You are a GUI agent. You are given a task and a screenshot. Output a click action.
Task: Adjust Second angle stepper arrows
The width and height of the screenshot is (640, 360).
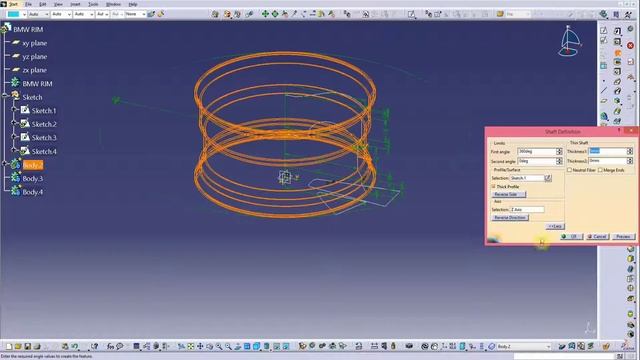pyautogui.click(x=559, y=161)
